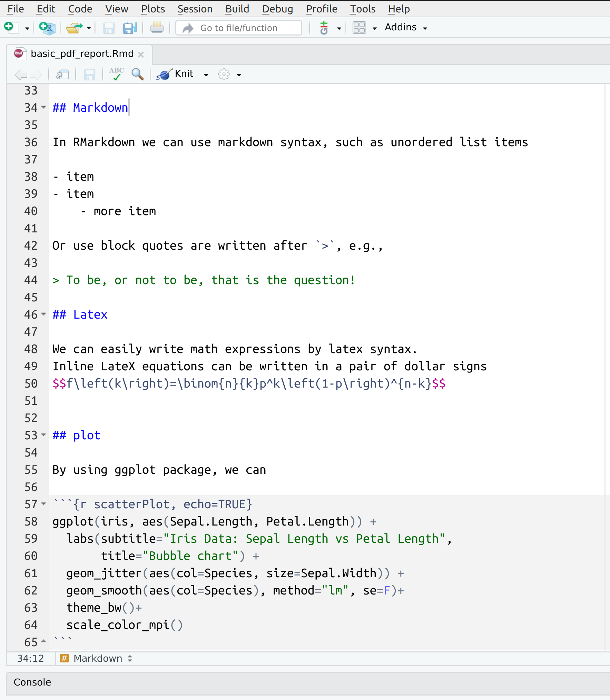Click the chunk end fold arrow line 65
This screenshot has width=610, height=700.
pos(43,641)
